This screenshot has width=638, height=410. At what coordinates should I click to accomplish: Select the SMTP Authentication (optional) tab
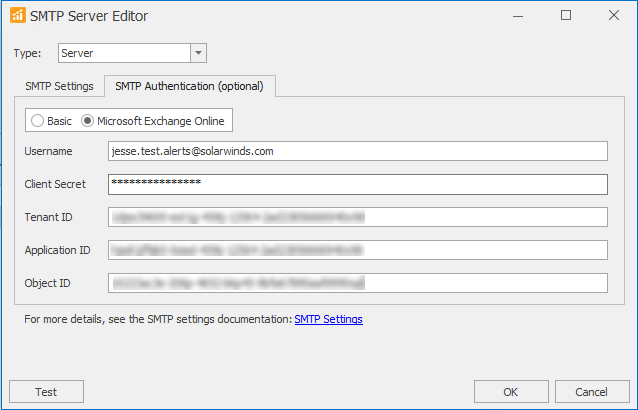[190, 86]
